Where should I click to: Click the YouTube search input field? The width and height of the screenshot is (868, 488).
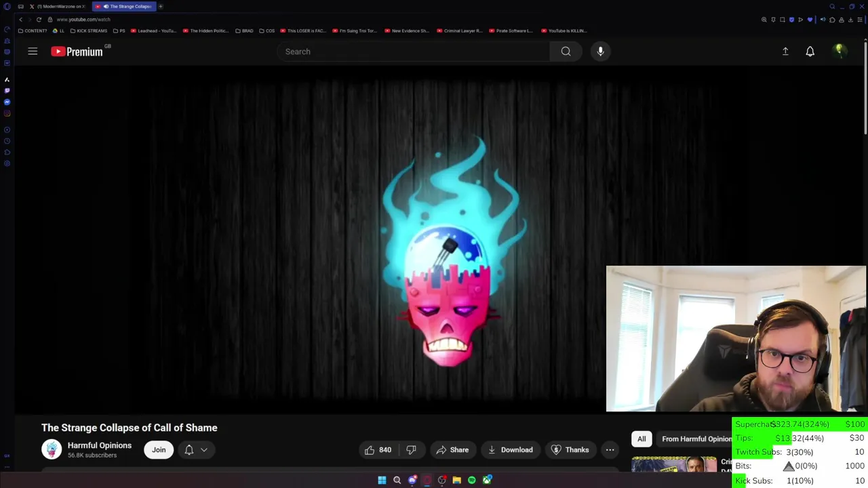(x=414, y=52)
